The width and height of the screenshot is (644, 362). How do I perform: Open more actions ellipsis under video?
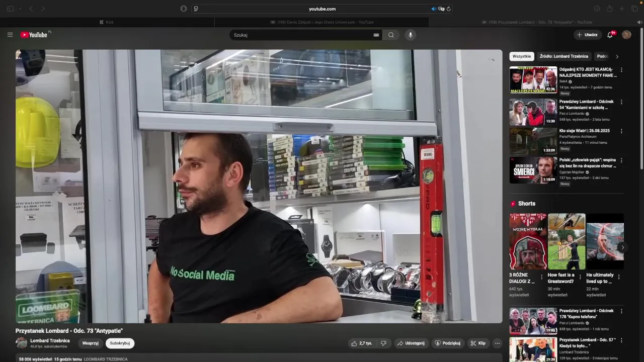497,343
